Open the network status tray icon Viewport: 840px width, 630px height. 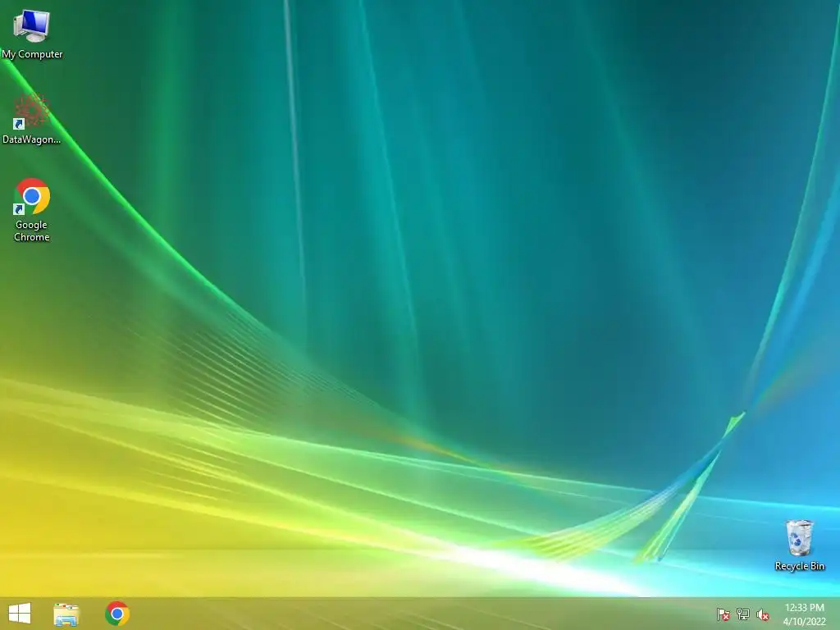(x=743, y=614)
